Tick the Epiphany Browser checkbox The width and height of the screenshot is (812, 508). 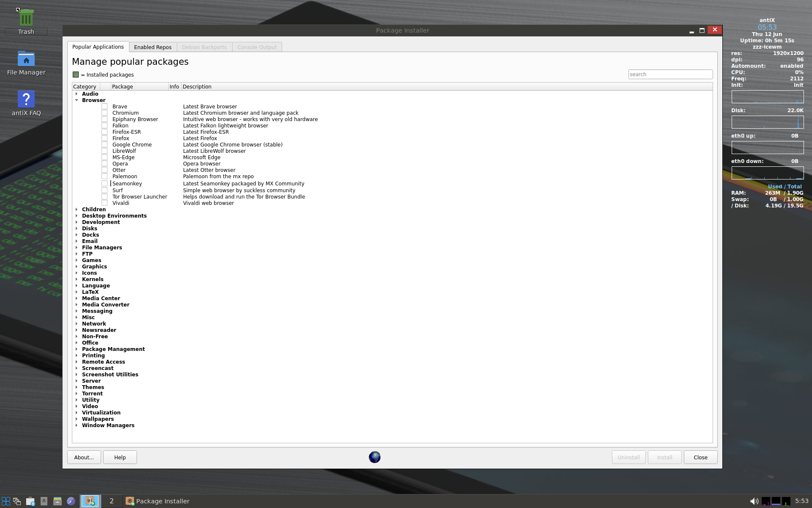[x=104, y=119]
